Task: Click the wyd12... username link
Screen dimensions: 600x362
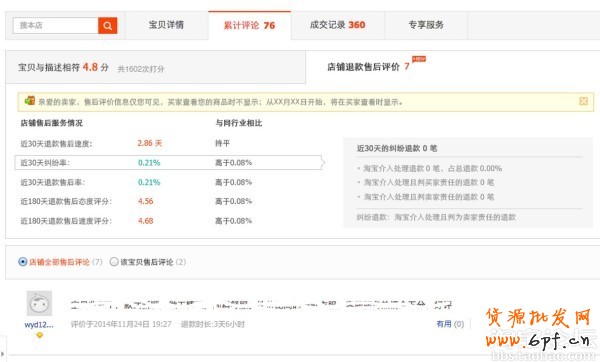Action: 39,325
